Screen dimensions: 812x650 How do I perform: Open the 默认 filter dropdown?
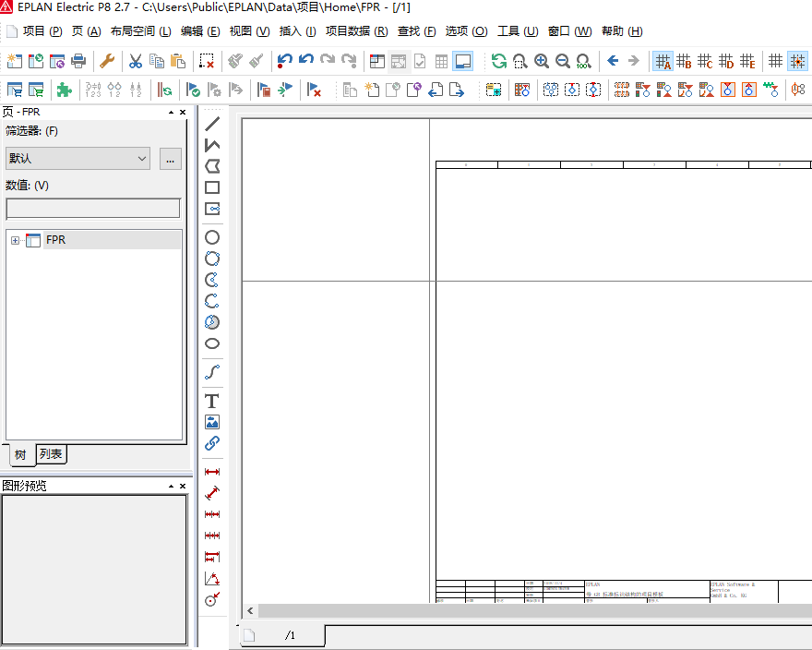pos(78,159)
